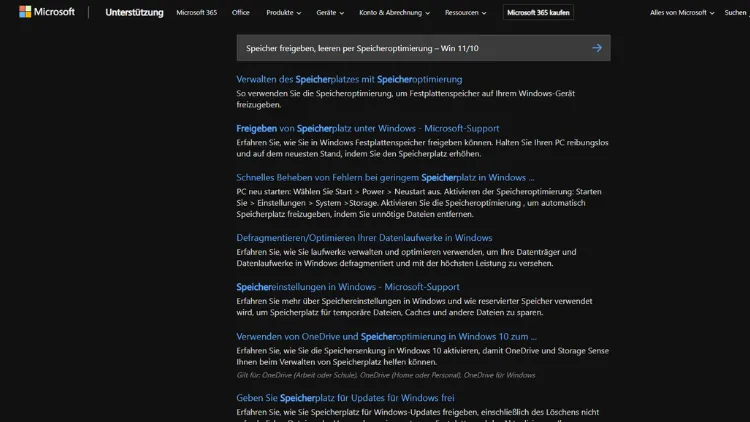Open Schnelles Beheben von Fehlern result
The image size is (750, 422).
(x=385, y=178)
